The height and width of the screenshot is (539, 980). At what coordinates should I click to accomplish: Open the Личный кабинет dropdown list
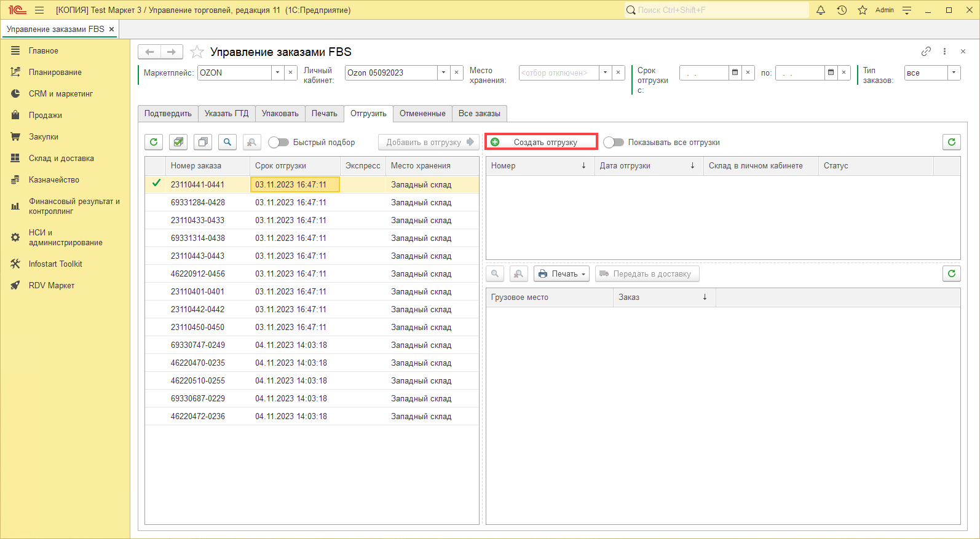click(x=443, y=73)
